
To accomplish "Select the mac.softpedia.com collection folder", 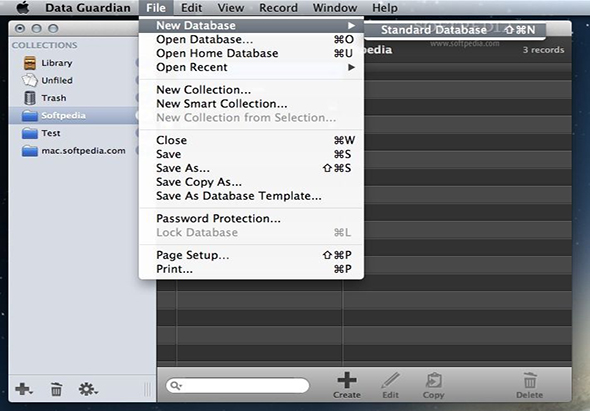I will tap(74, 151).
